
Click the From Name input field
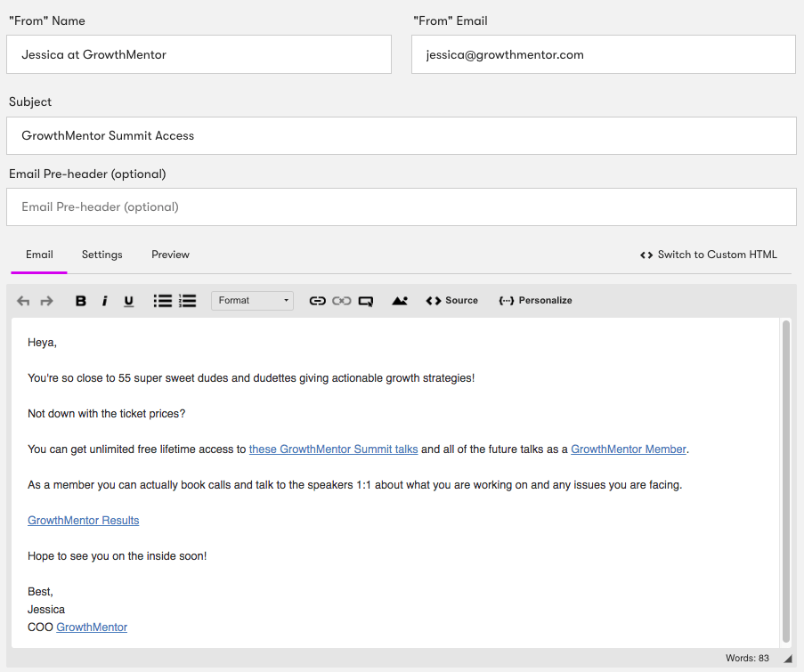[x=199, y=54]
